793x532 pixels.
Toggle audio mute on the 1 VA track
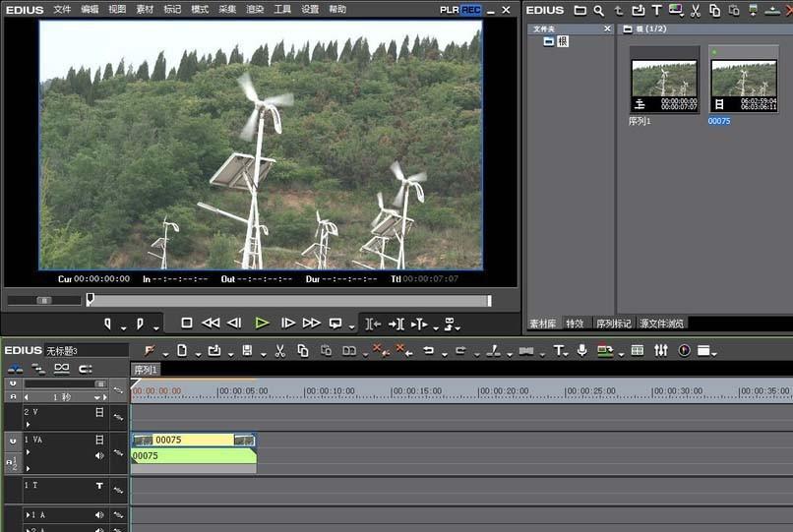[x=99, y=455]
